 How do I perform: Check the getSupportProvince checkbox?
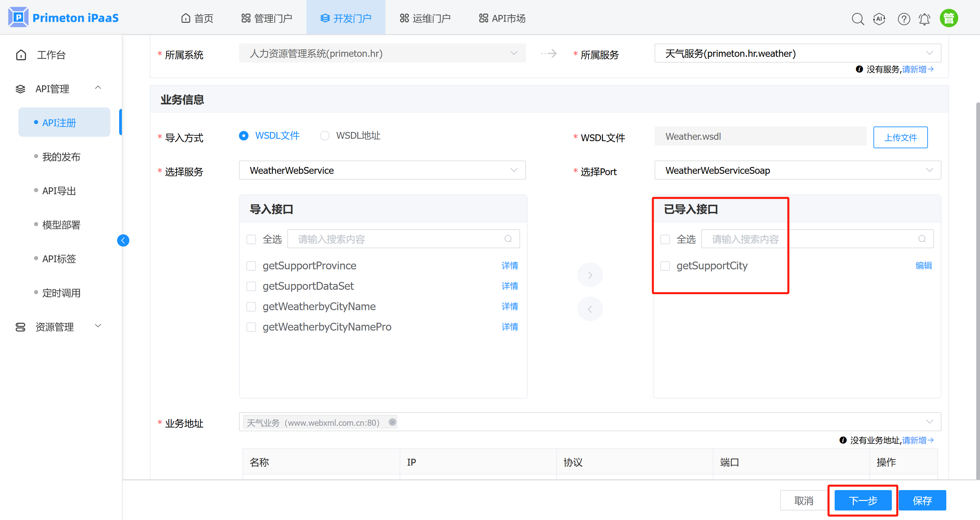point(251,266)
